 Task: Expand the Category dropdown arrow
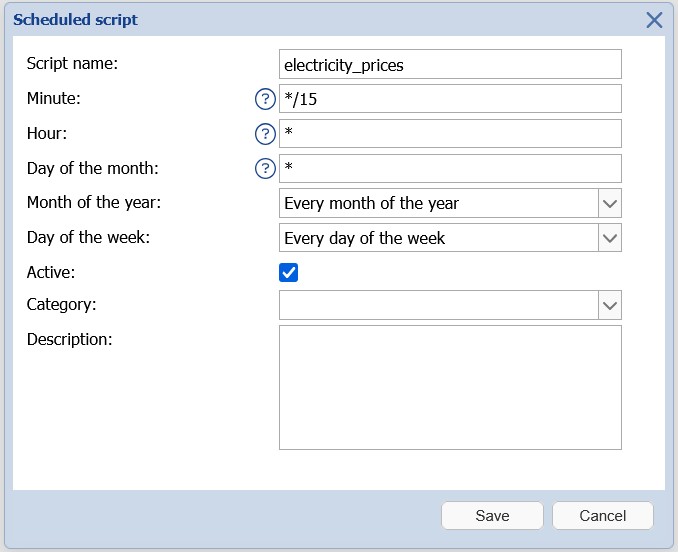pyautogui.click(x=609, y=305)
